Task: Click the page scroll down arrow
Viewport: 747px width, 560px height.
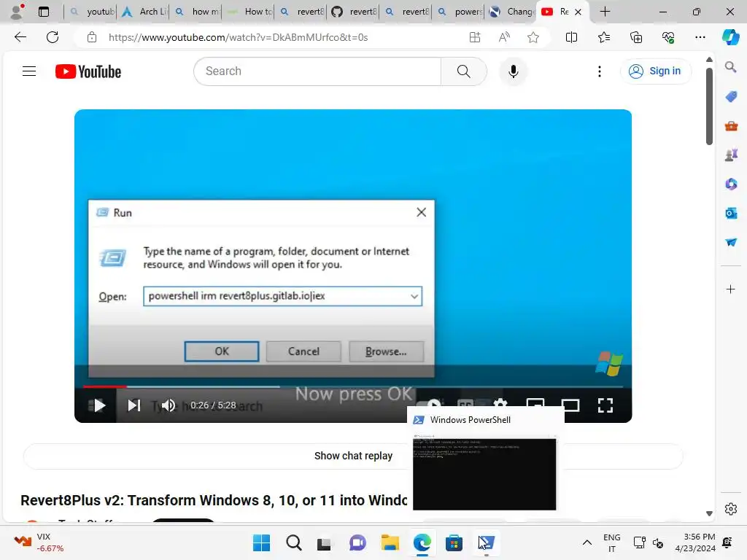Action: coord(709,513)
